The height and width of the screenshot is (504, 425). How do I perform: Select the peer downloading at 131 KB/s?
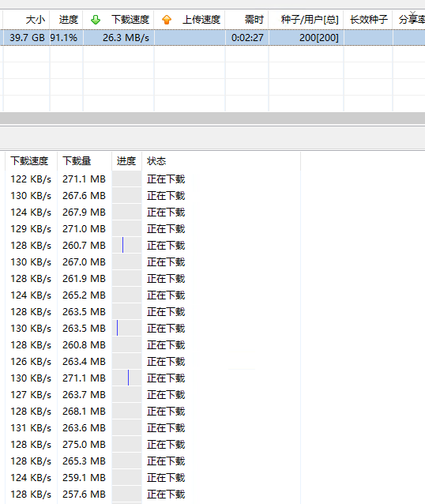(x=98, y=428)
